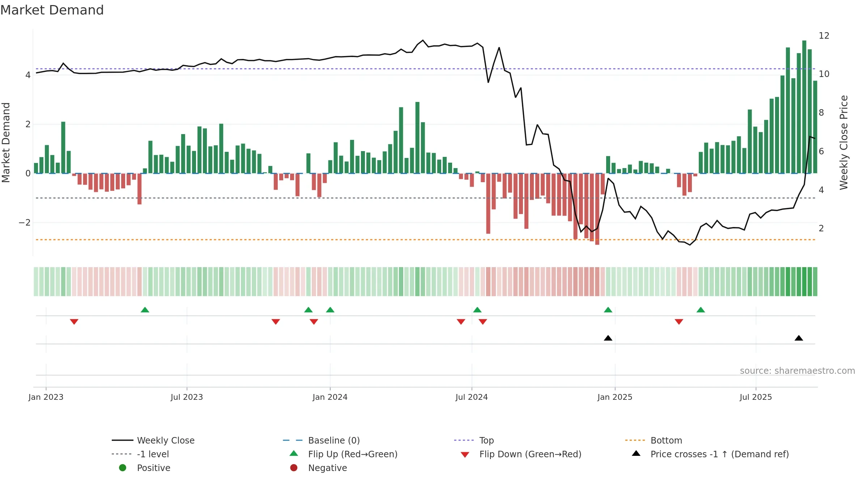The image size is (868, 488).
Task: Select the green flip-up marker just after Jan 2024
Action: (x=330, y=310)
